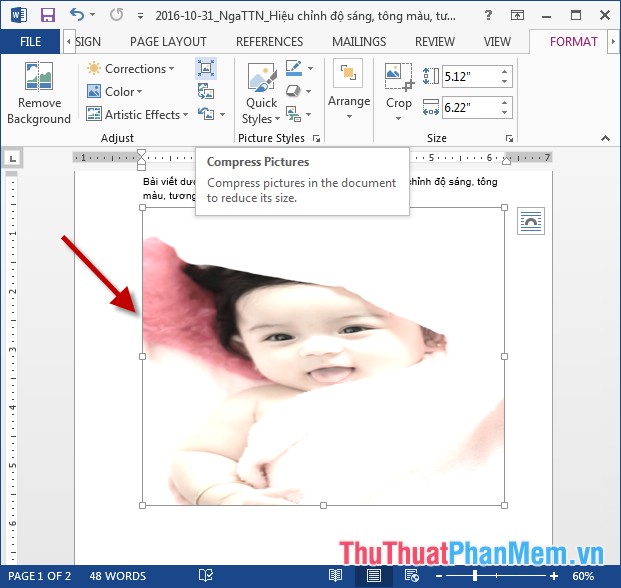Open the FILE tab

point(30,41)
